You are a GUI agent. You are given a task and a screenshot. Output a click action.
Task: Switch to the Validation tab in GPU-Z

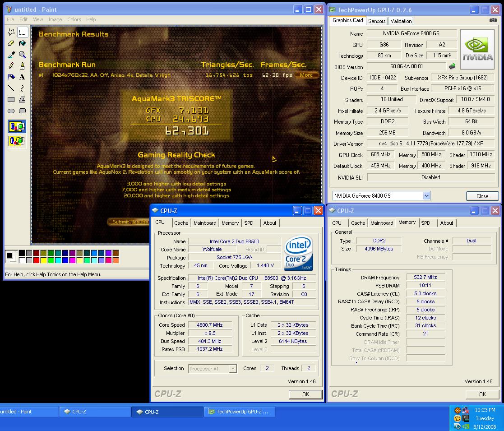[x=401, y=21]
